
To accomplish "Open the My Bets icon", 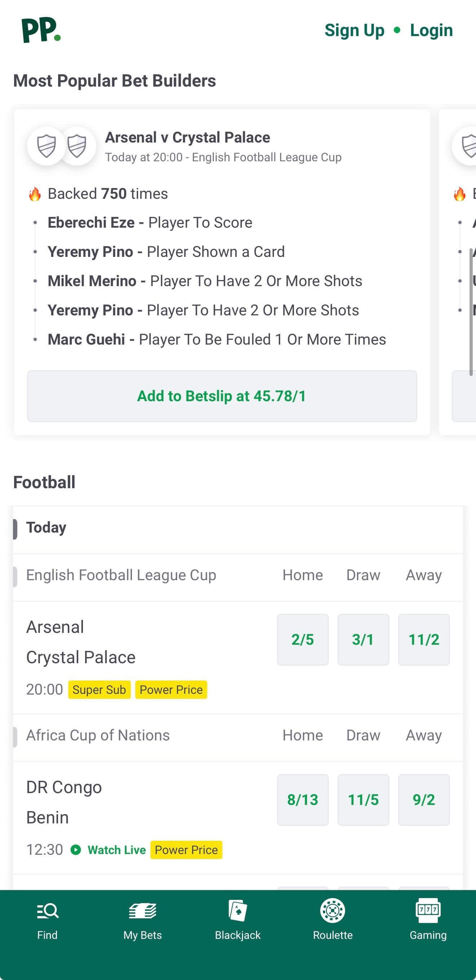I will pos(142,911).
